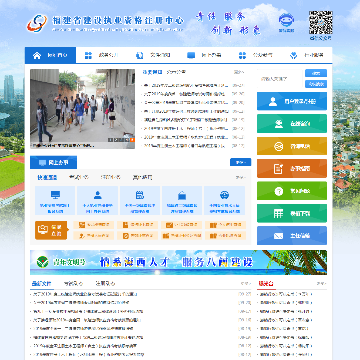Open the blue sidebar button with the user silhouette icon
The width and height of the screenshot is (360, 360).
(292, 101)
